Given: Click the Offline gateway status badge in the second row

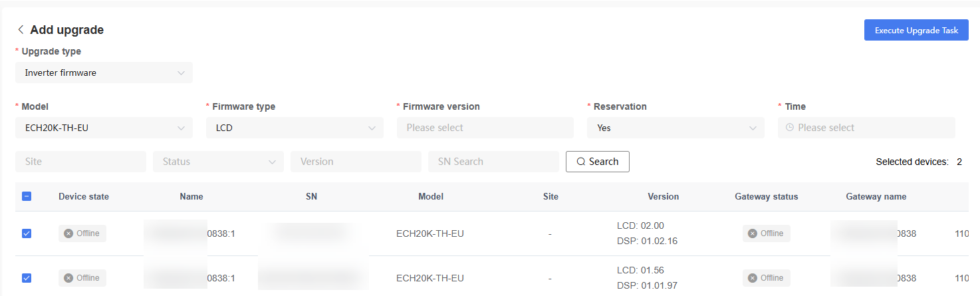Looking at the screenshot, I should [x=767, y=278].
